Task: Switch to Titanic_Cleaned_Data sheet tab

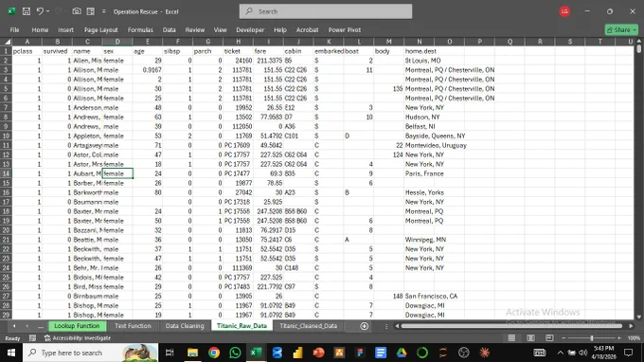Action: 309,326
